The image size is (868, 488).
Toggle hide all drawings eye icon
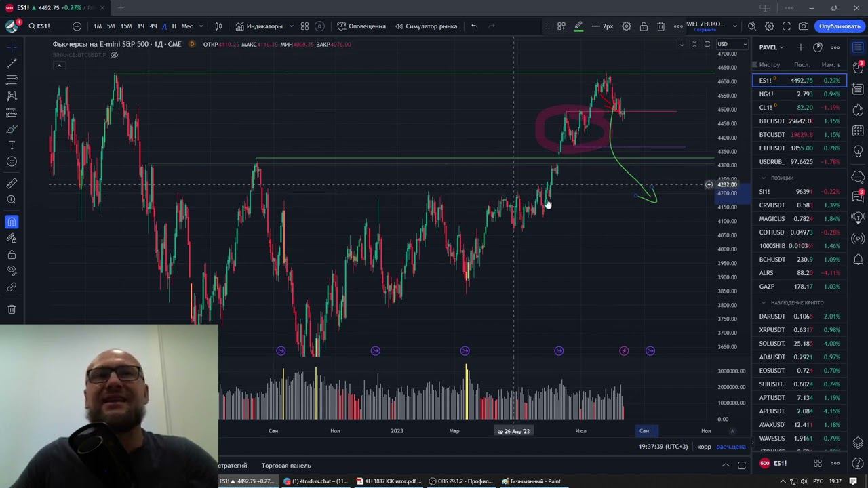point(12,270)
